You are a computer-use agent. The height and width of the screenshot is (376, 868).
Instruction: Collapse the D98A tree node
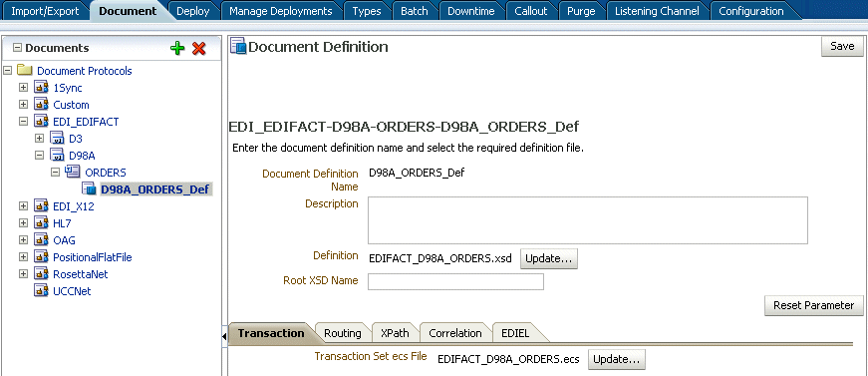pos(39,156)
